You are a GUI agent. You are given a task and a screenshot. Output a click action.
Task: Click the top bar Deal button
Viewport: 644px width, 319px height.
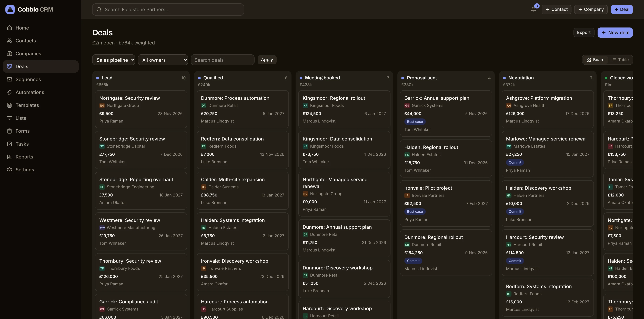(621, 10)
